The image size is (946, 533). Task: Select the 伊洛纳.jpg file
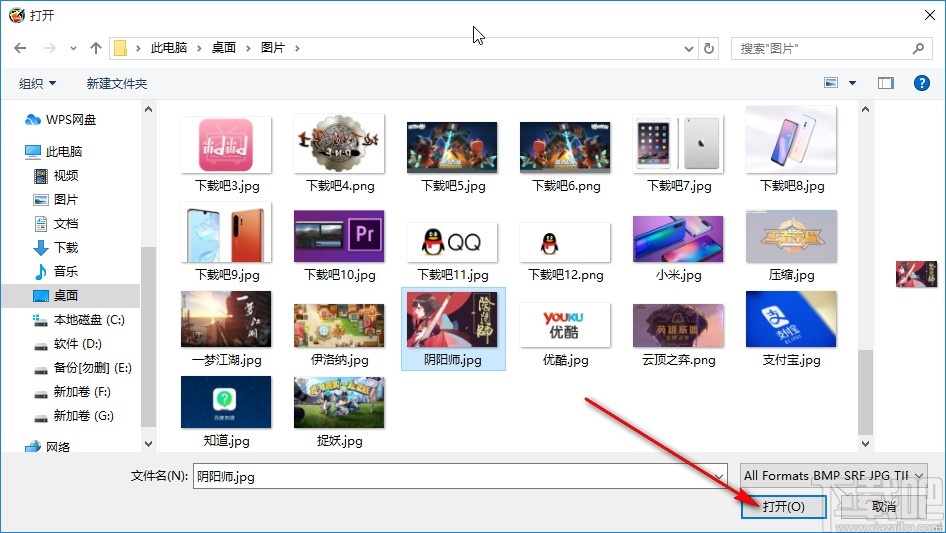[x=339, y=336]
